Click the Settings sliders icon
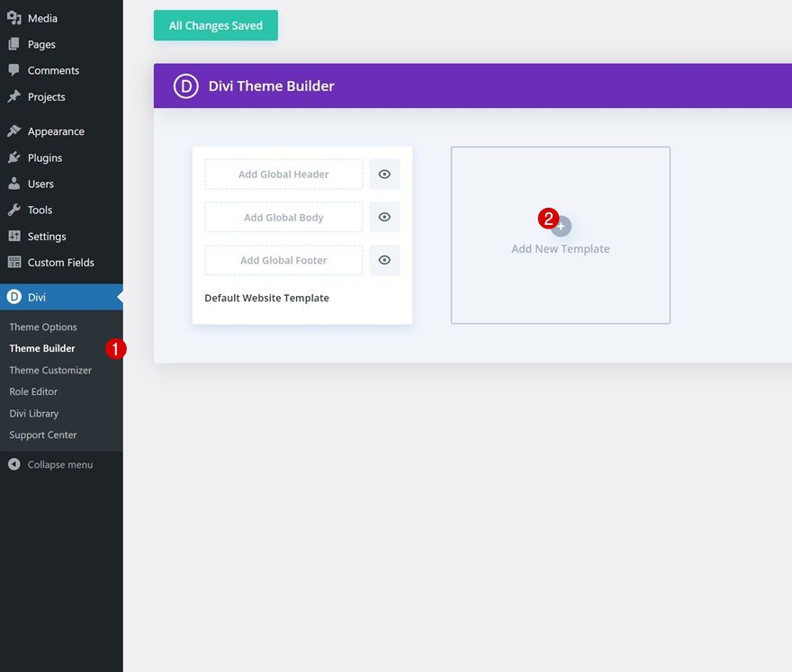 pos(14,236)
